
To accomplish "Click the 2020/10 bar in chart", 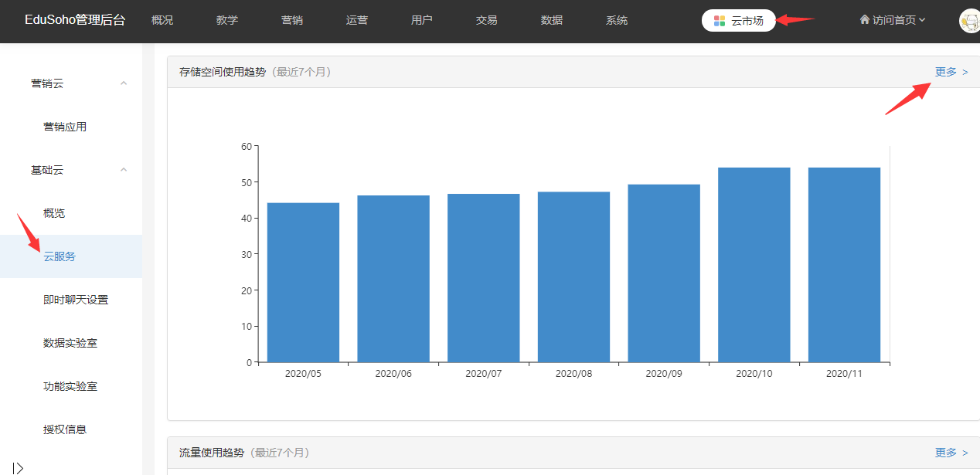I will [754, 264].
